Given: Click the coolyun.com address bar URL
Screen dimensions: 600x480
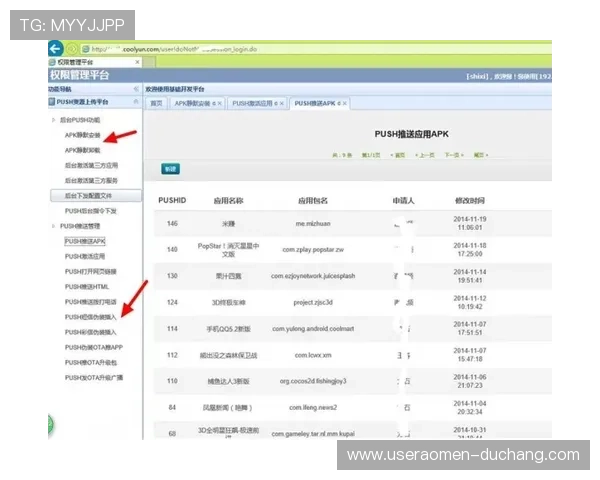Looking at the screenshot, I should click(x=174, y=49).
